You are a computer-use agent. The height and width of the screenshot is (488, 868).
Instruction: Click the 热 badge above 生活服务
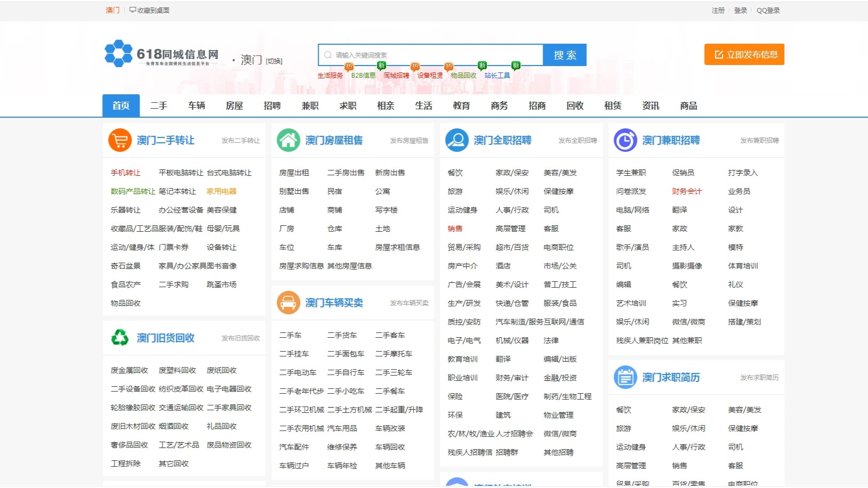coord(349,67)
